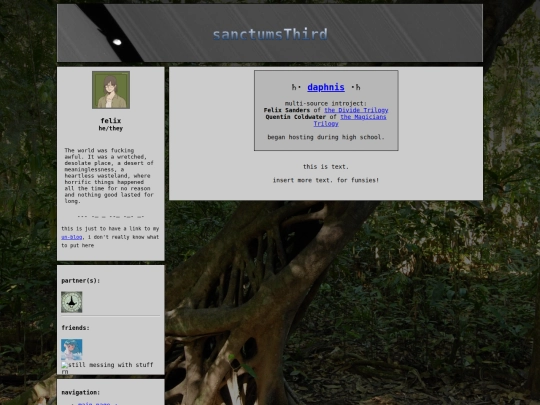Click the "still messing with stuff" text

point(111,365)
